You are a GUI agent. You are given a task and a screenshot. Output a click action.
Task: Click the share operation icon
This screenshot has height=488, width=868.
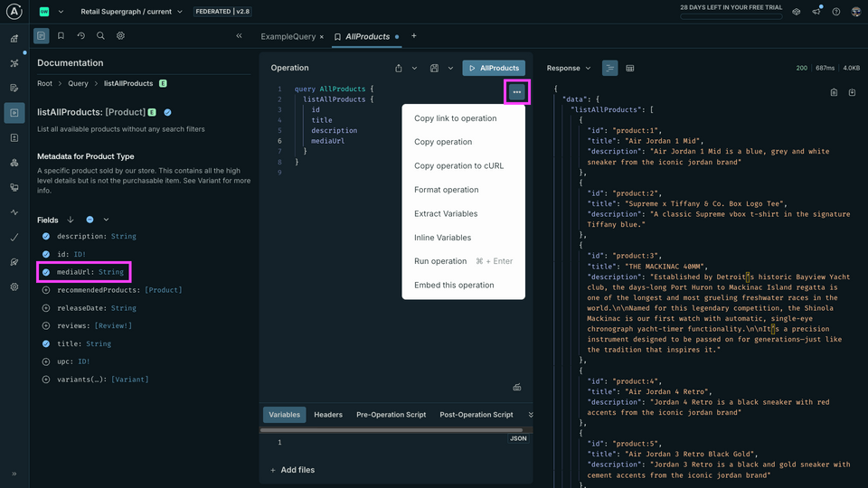click(399, 68)
